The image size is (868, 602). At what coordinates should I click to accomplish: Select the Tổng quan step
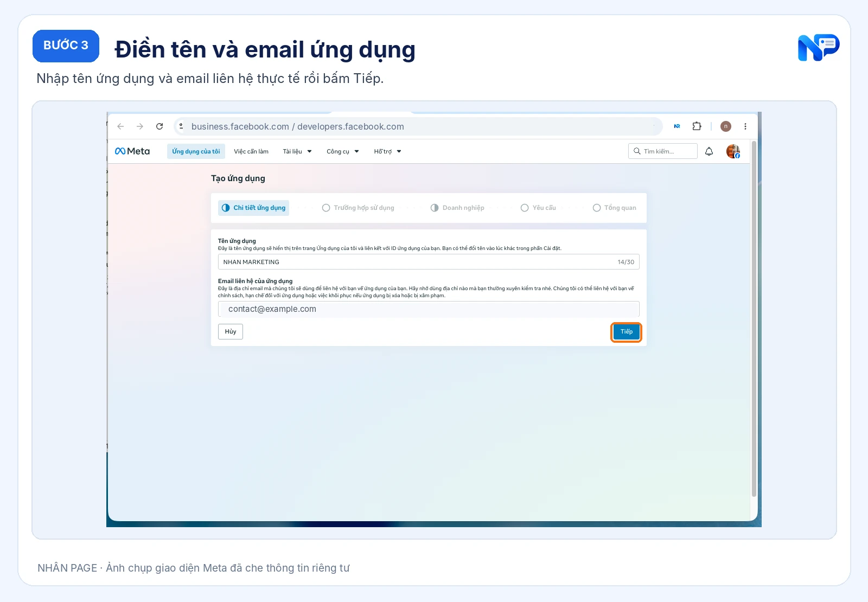[x=615, y=208]
